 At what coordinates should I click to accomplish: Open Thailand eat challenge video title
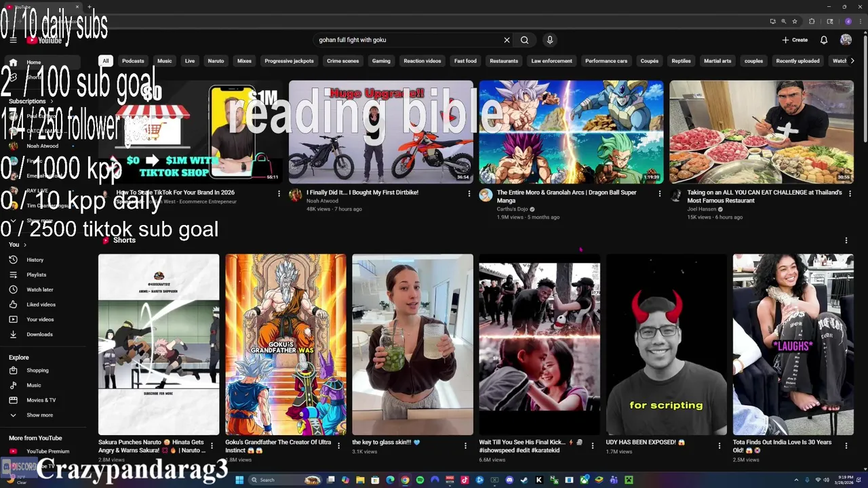(x=764, y=197)
